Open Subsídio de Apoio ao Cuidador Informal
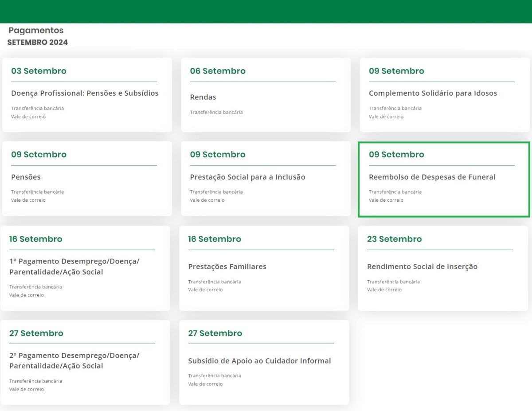 tap(259, 361)
